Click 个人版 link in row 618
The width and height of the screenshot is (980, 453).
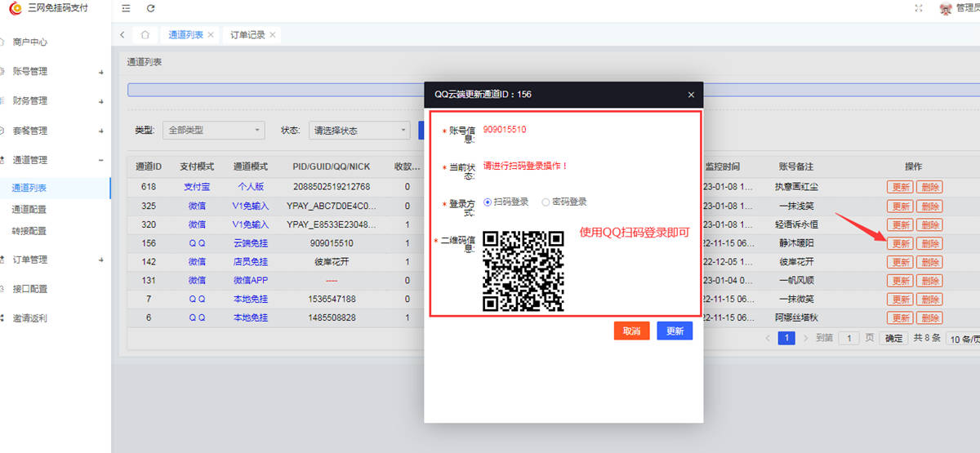click(x=251, y=187)
